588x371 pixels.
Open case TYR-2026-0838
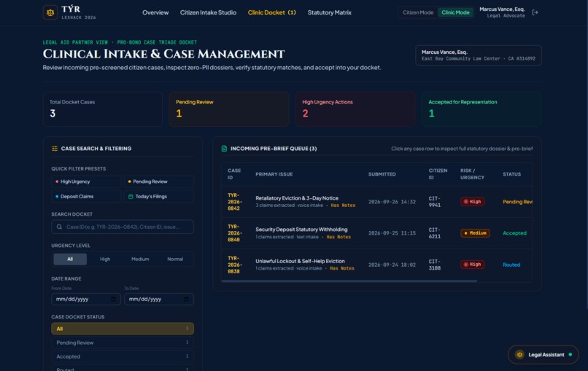pyautogui.click(x=235, y=265)
